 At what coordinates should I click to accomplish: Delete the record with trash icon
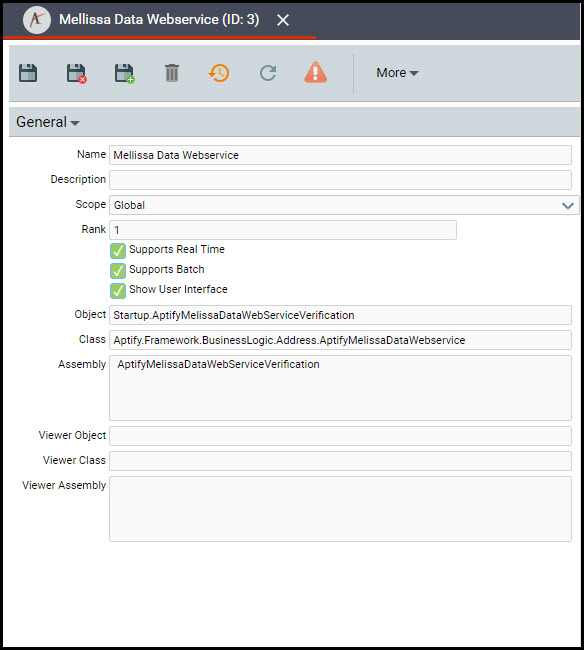coord(172,73)
